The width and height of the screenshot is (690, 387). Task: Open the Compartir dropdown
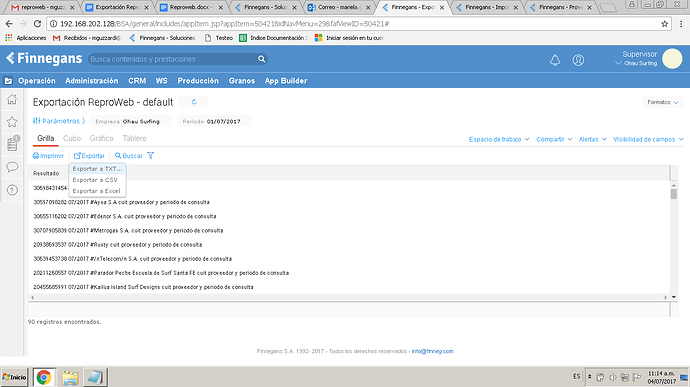pos(554,139)
